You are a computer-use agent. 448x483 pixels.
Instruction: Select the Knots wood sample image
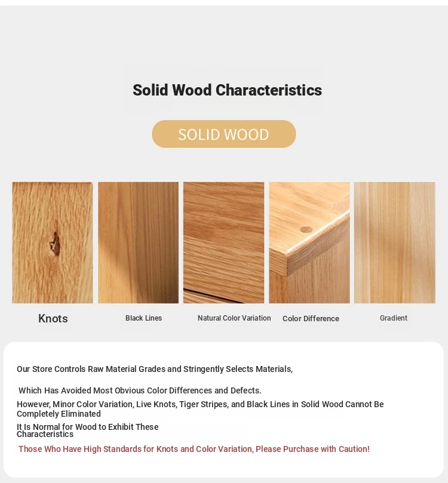tap(53, 243)
